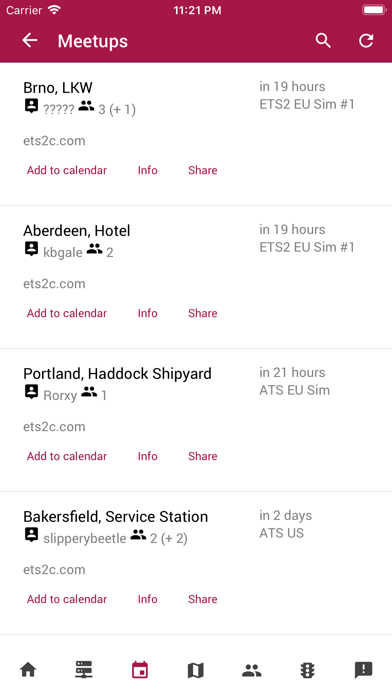Open the traffic light tab icon
Screen dimensions: 392x696
(x=307, y=670)
